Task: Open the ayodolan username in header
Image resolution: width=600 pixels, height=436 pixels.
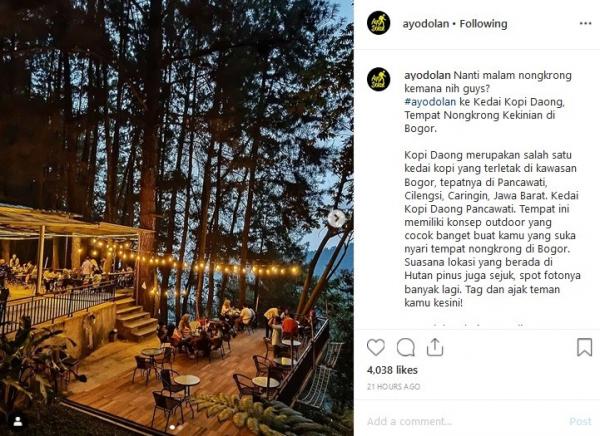Action: [x=426, y=24]
